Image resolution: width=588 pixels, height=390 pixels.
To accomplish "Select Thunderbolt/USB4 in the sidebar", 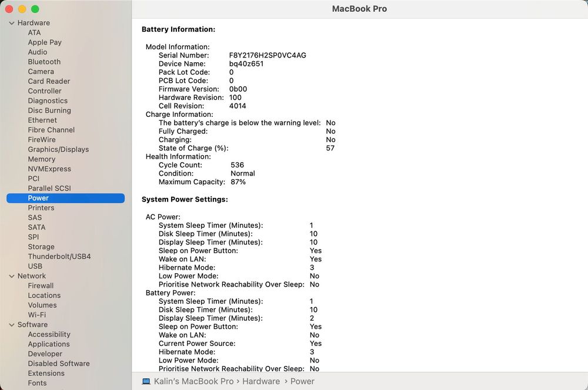I will point(59,257).
